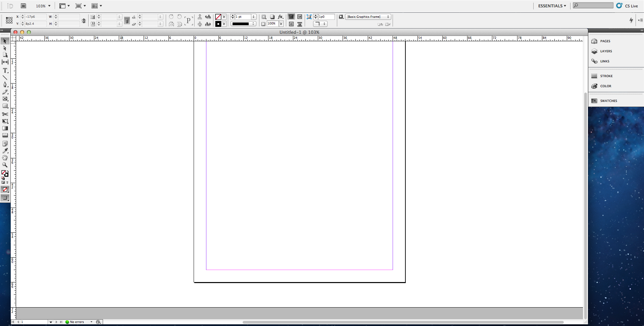Open the Layers panel
Viewport: 644px width, 326px height.
(606, 51)
